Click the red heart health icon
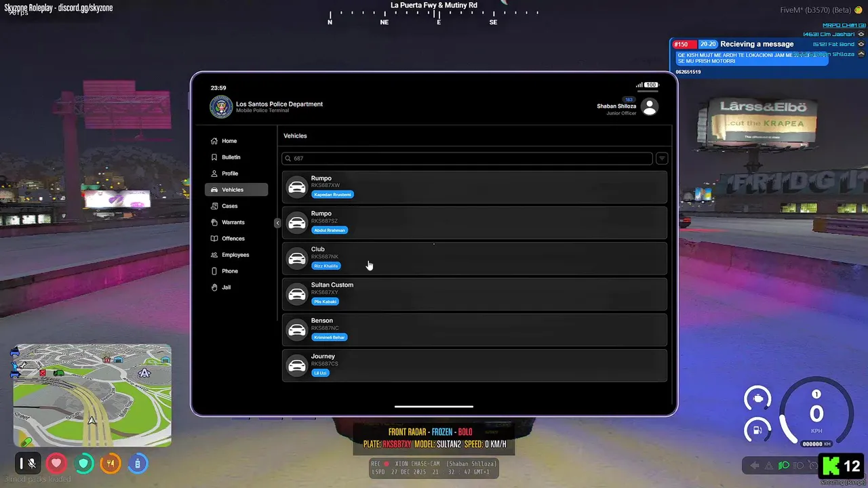868x488 pixels. (56, 464)
